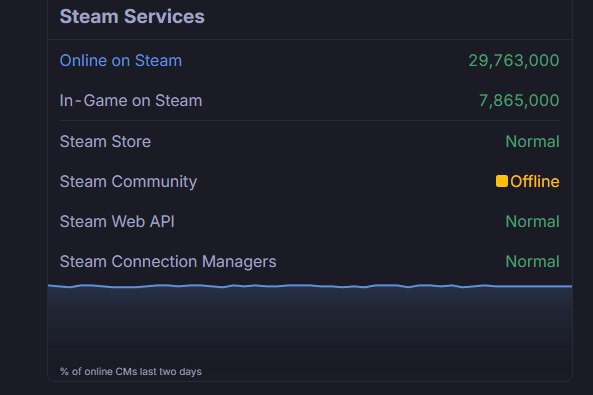Viewport: 593px width, 395px height.
Task: Click the Offline status text
Action: tap(535, 182)
